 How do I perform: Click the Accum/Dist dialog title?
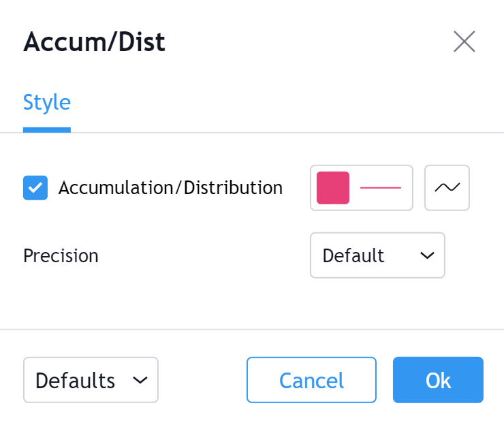point(94,42)
